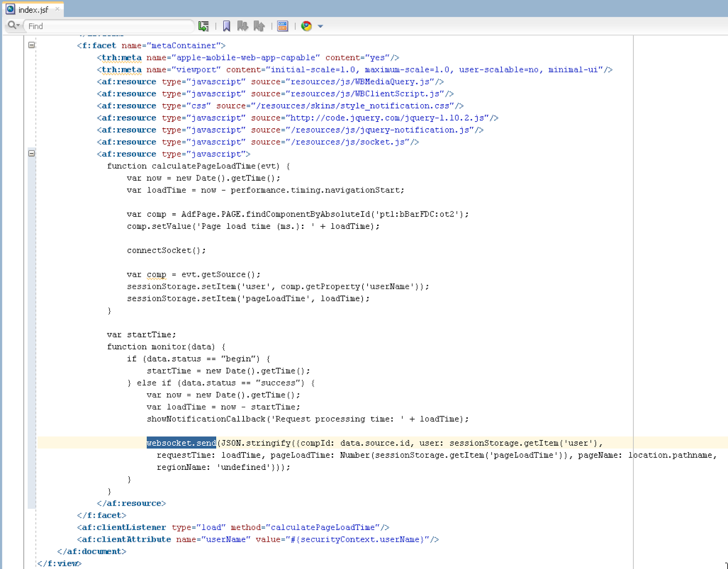Click the comp.setValue page load time line
This screenshot has height=569, width=728.
[x=253, y=226]
